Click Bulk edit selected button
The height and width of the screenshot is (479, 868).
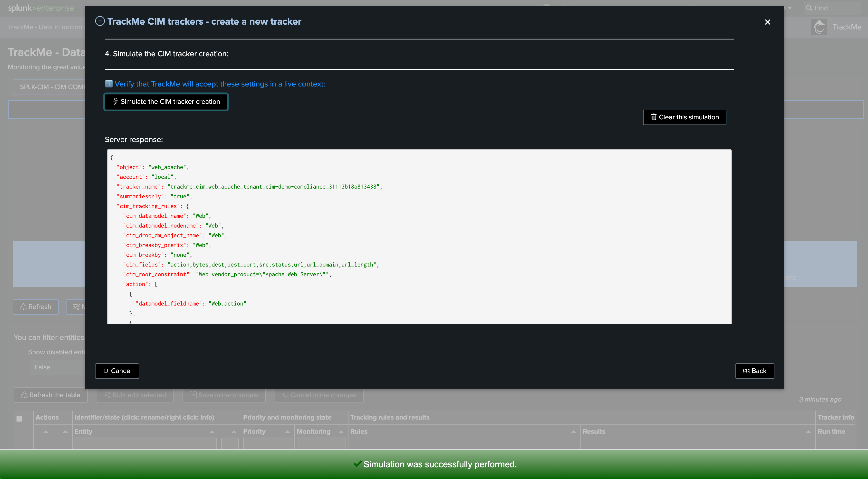(135, 395)
